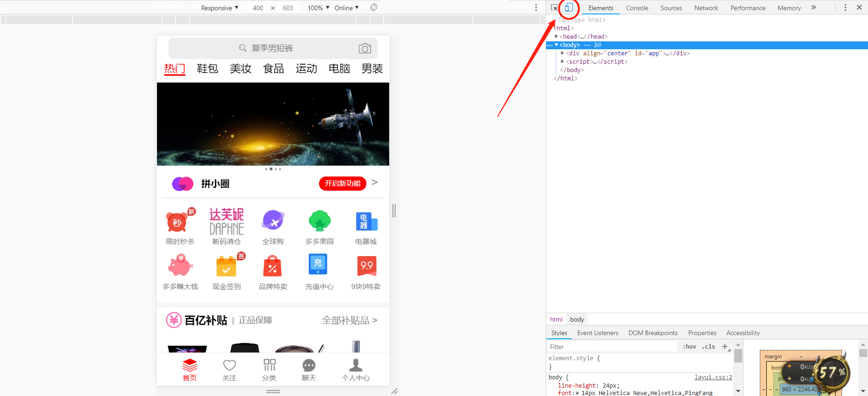Open the Properties pane tab
868x396 pixels.
tap(702, 333)
